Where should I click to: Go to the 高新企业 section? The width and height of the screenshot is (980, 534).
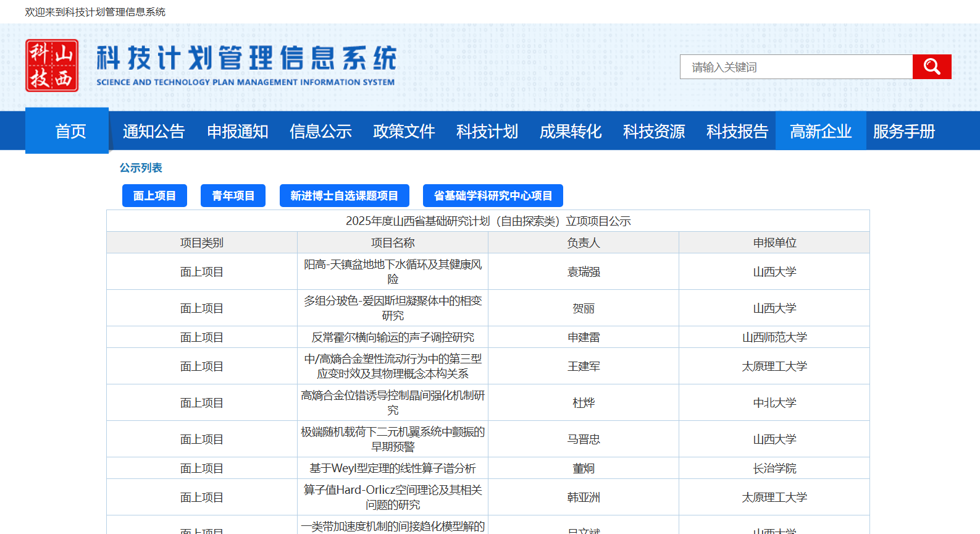pyautogui.click(x=821, y=131)
